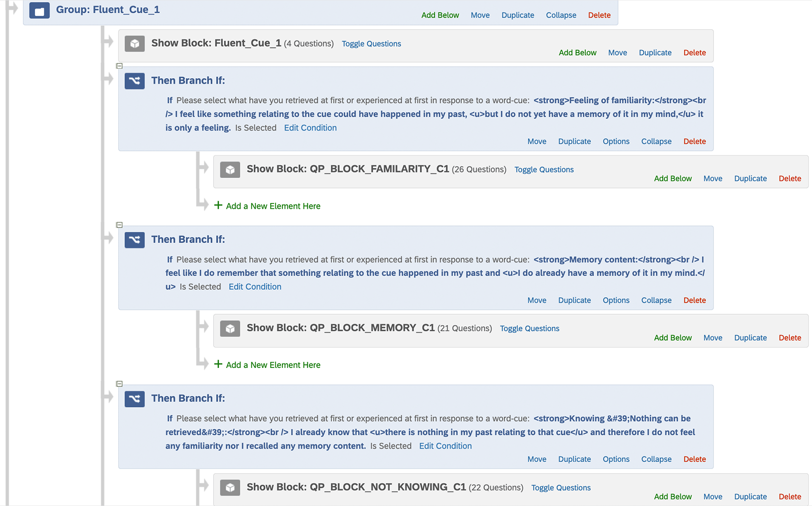Image resolution: width=812 pixels, height=506 pixels.
Task: Delete the Group Fluent_Cue_1
Action: click(599, 15)
